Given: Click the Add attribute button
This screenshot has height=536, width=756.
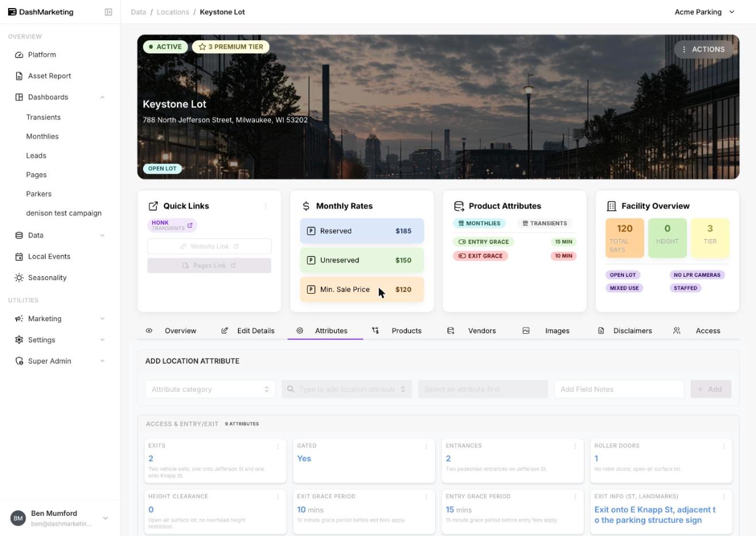Looking at the screenshot, I should pyautogui.click(x=711, y=390).
